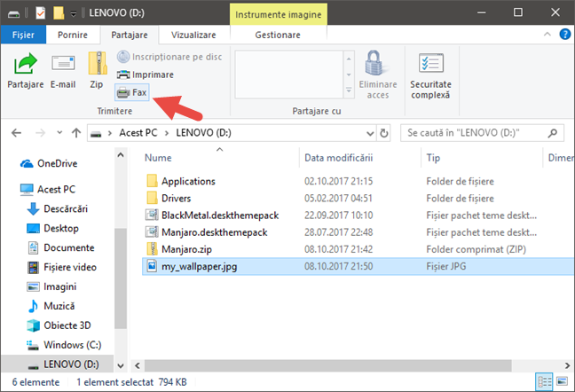Click the New folder icon in title bar
Screen dimensions: 575x392
tap(59, 13)
